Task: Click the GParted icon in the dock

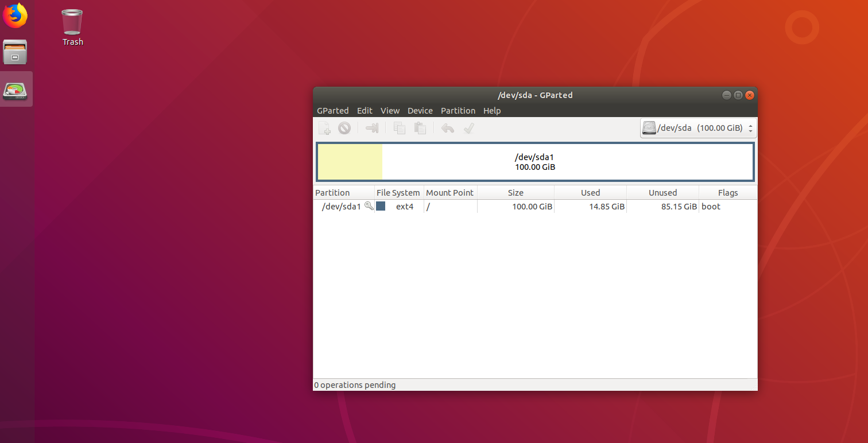Action: [x=15, y=90]
